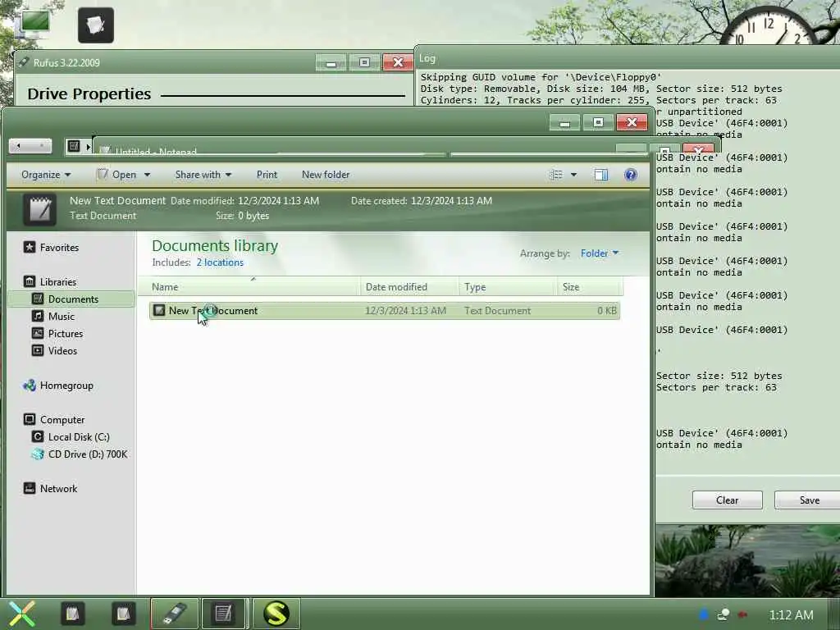This screenshot has height=630, width=840.
Task: Click the Libraries folder icon
Action: tap(30, 281)
